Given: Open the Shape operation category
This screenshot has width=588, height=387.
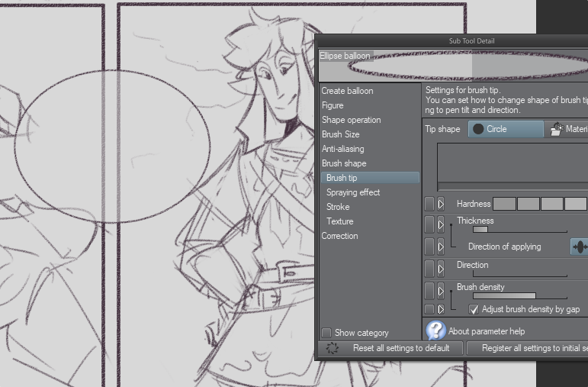Looking at the screenshot, I should (x=352, y=120).
